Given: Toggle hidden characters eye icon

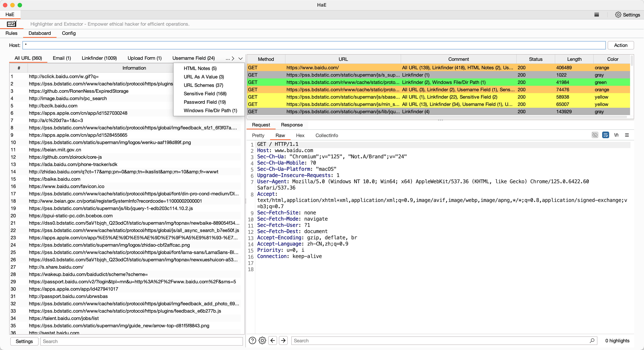Looking at the screenshot, I should click(595, 135).
